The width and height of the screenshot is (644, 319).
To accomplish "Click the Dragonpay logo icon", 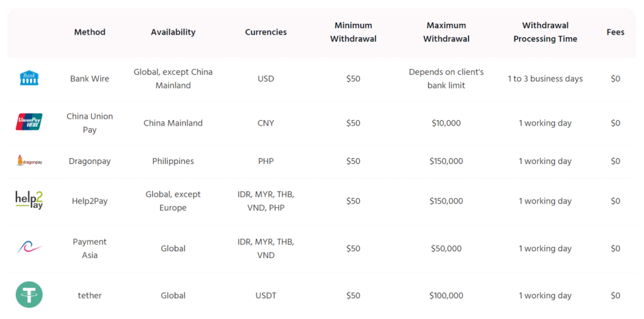I will (x=29, y=161).
